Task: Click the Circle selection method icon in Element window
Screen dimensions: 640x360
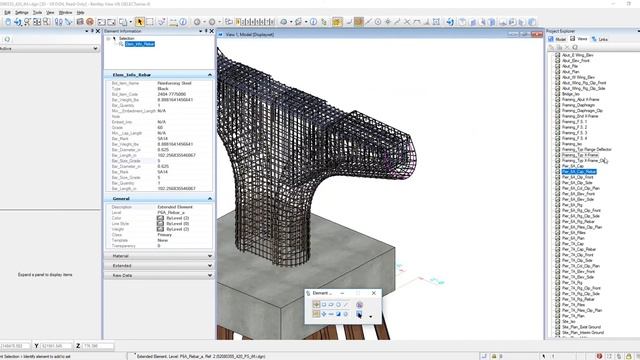Action: [x=338, y=304]
